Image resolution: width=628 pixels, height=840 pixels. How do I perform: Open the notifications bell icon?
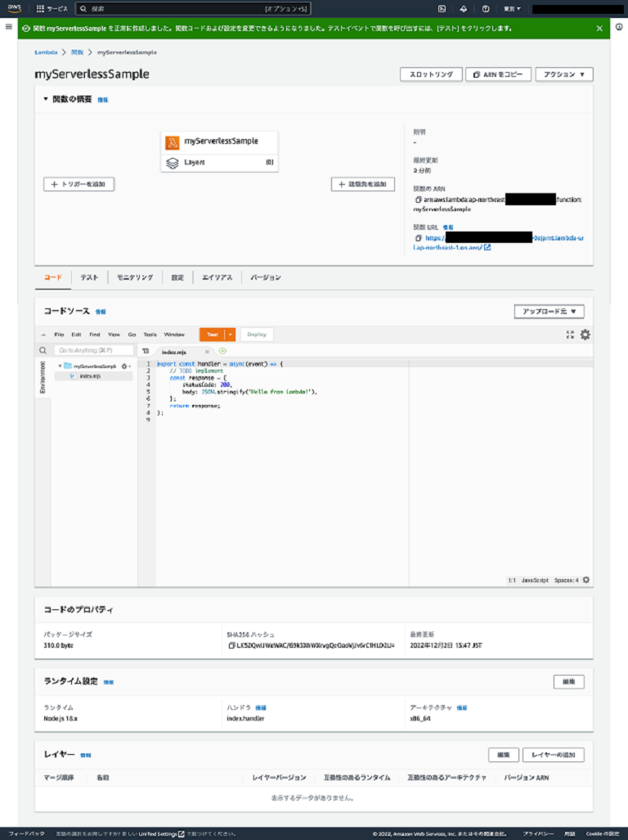pos(464,8)
